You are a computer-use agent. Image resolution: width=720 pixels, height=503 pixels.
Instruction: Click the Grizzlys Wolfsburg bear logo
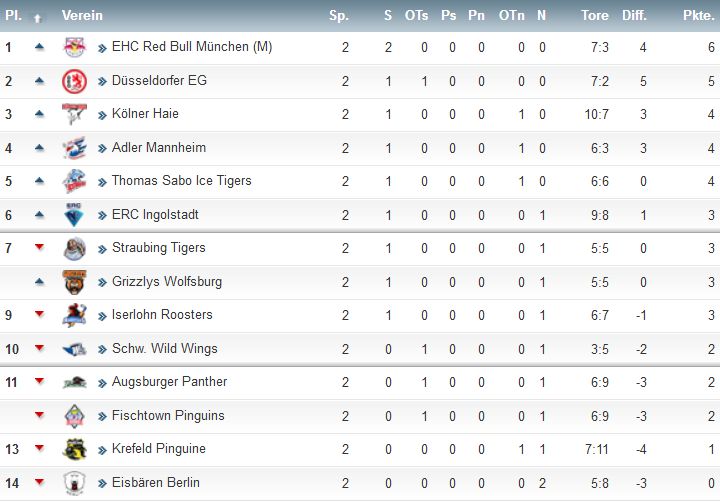[x=74, y=282]
